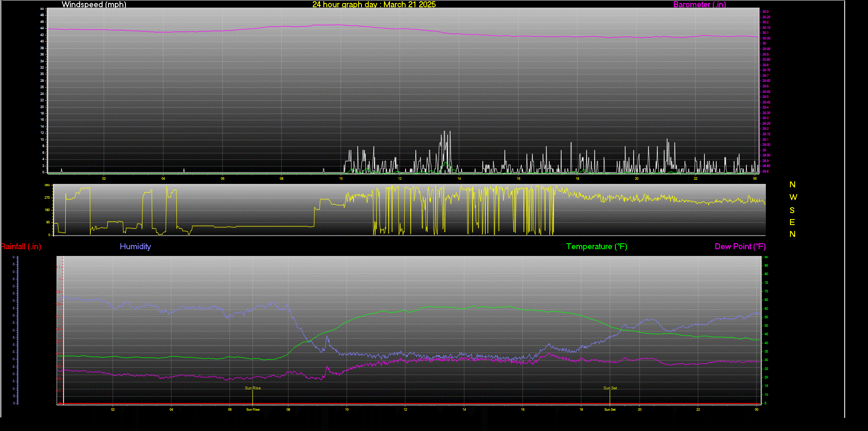Click hour 10 on the windspeed chart axis
The height and width of the screenshot is (431, 868).
341,178
